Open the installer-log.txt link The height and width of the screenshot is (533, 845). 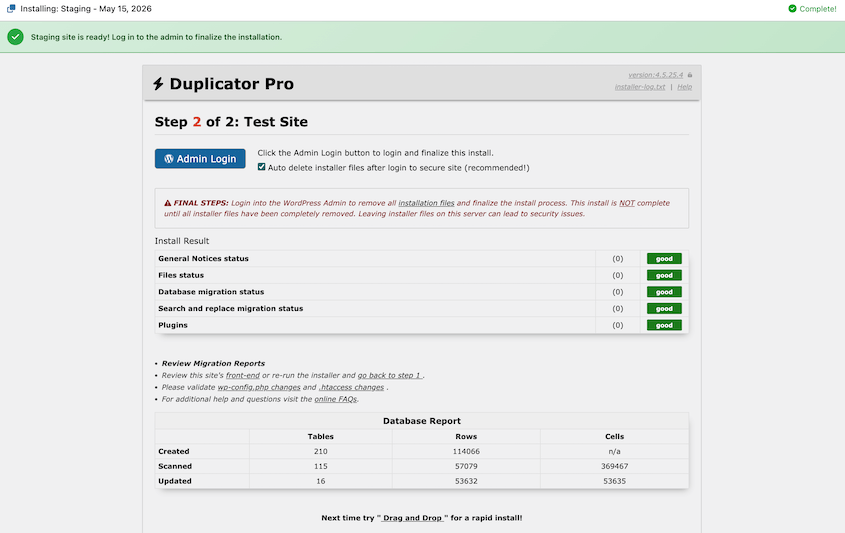coord(640,87)
